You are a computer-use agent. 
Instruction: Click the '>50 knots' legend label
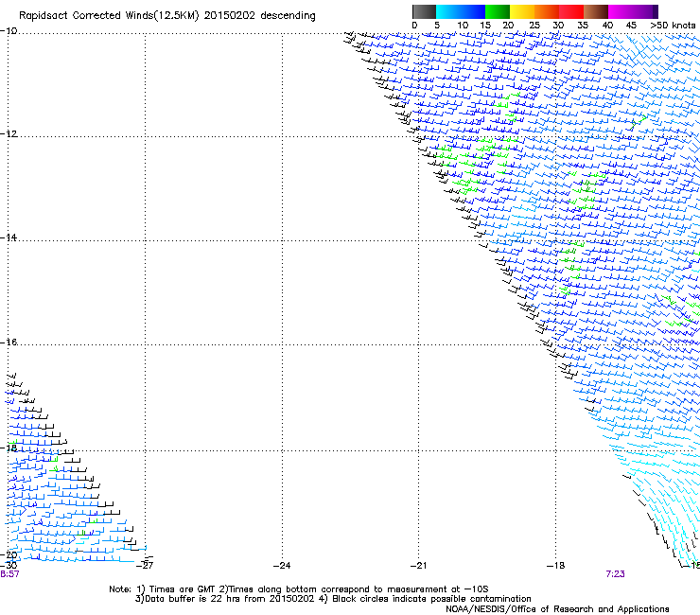pyautogui.click(x=673, y=26)
